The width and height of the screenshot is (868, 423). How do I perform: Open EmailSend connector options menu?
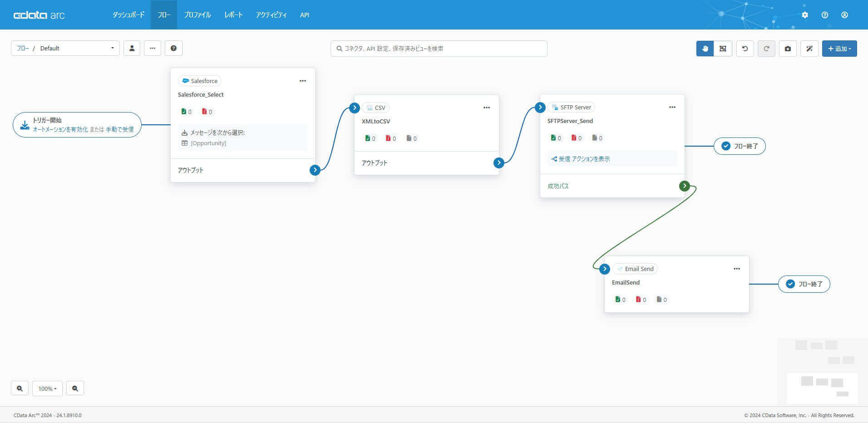737,269
